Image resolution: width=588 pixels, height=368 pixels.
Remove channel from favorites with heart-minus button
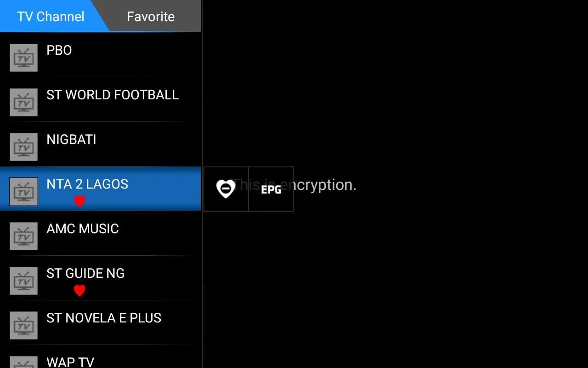226,189
